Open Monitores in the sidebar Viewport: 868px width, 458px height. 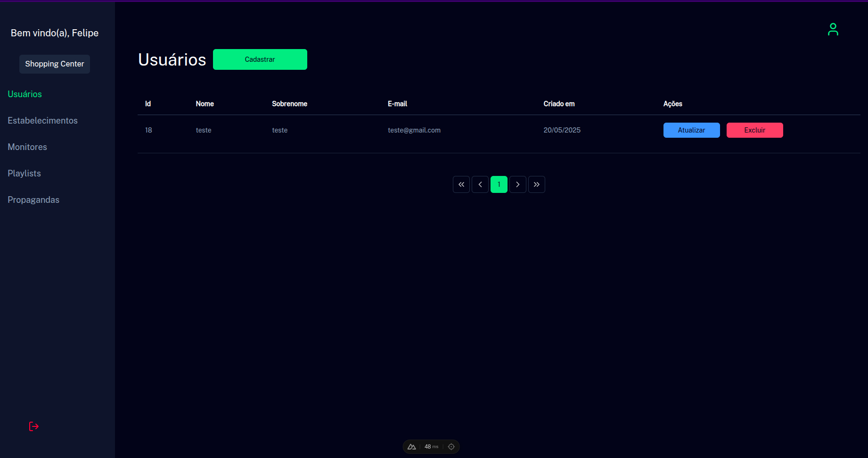pos(27,147)
